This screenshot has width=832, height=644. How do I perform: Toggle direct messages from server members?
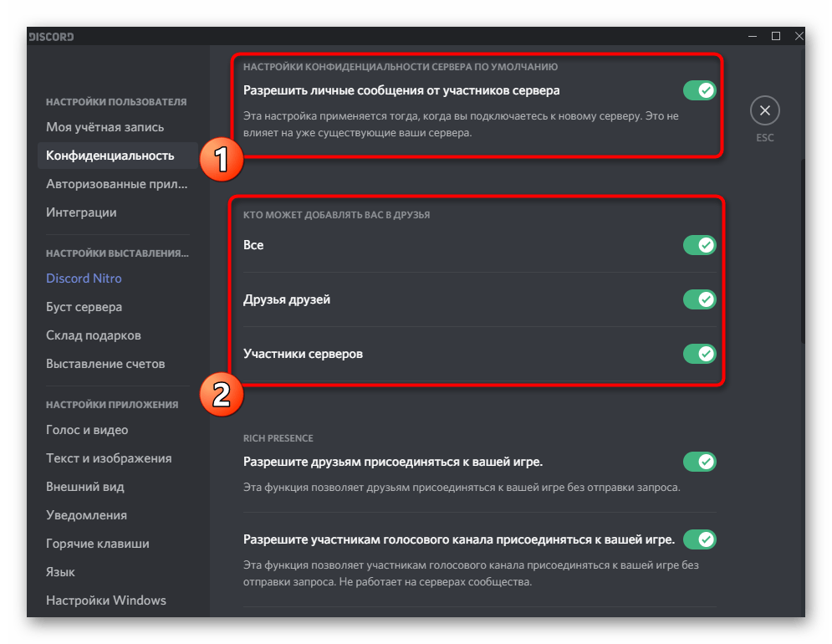[699, 90]
